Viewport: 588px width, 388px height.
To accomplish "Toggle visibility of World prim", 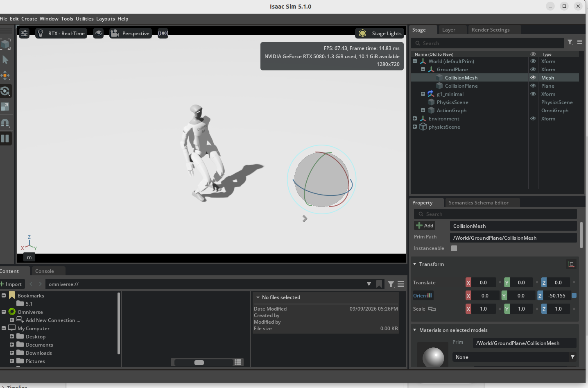I will pyautogui.click(x=533, y=61).
